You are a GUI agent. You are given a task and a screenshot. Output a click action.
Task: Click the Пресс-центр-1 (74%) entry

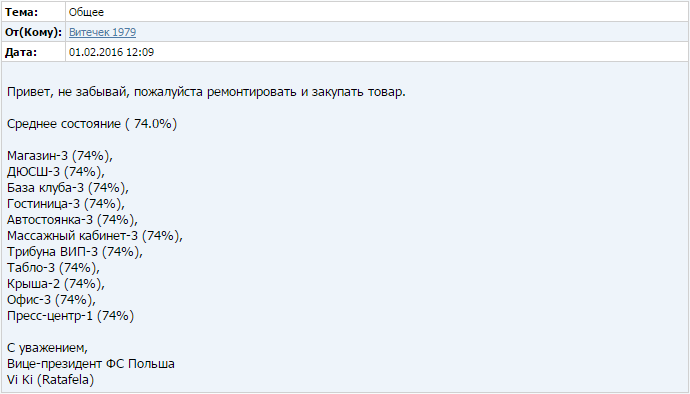point(70,316)
